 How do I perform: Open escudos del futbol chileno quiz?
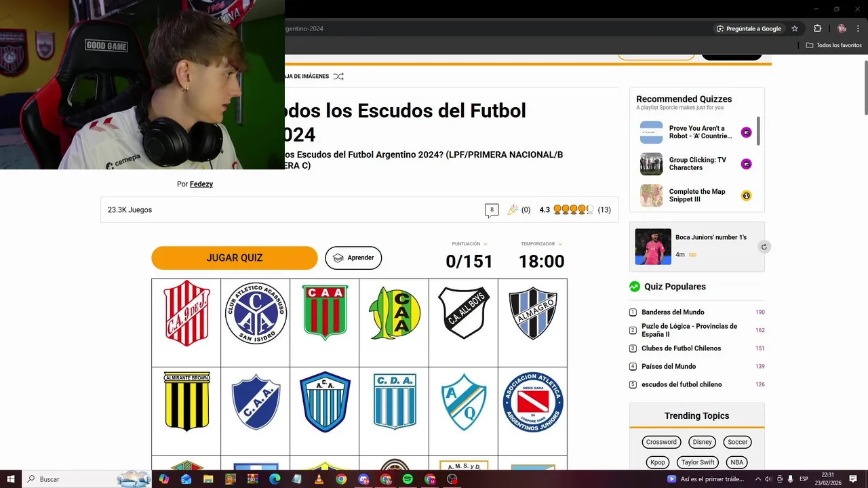point(682,384)
